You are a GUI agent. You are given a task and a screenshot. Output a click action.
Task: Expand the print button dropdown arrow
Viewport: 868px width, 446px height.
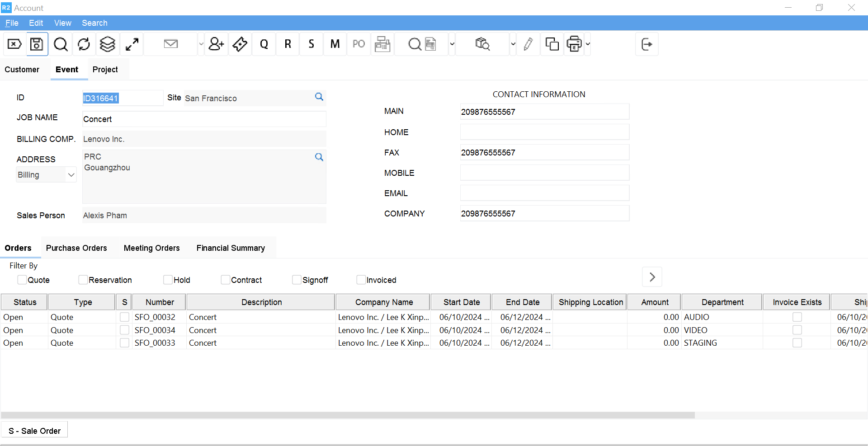coord(588,44)
